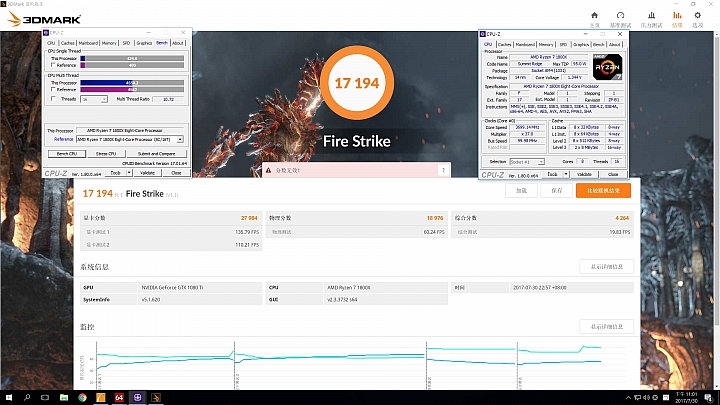Open Mainboard tab in left CPU-Z window
Screen dimensions: 720x405
(88, 43)
